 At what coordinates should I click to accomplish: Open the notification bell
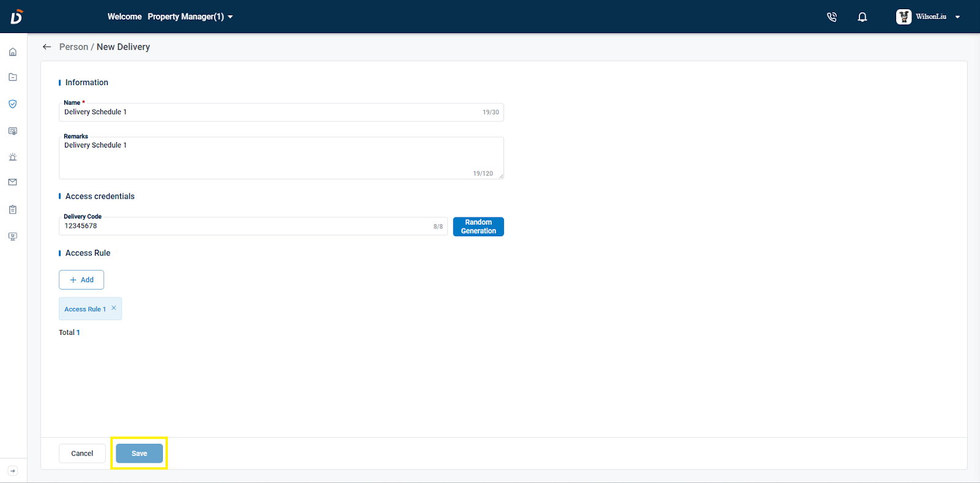coord(862,17)
